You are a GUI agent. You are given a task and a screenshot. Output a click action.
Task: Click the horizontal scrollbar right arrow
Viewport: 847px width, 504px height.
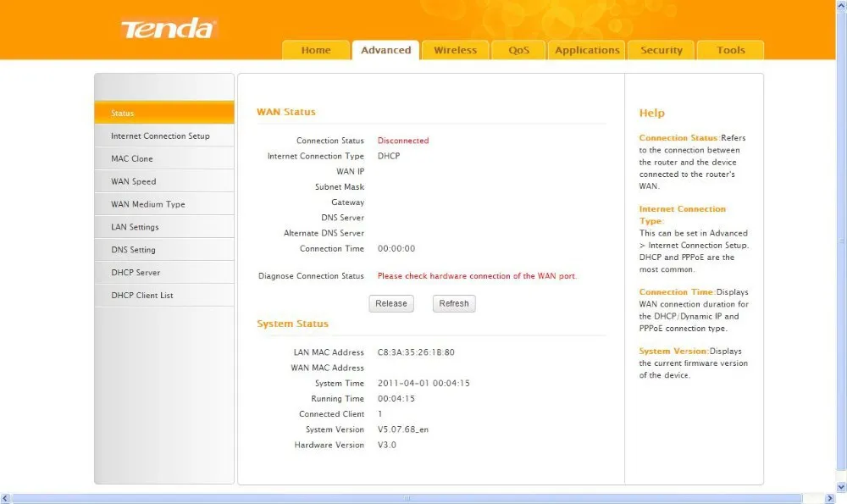tap(830, 498)
